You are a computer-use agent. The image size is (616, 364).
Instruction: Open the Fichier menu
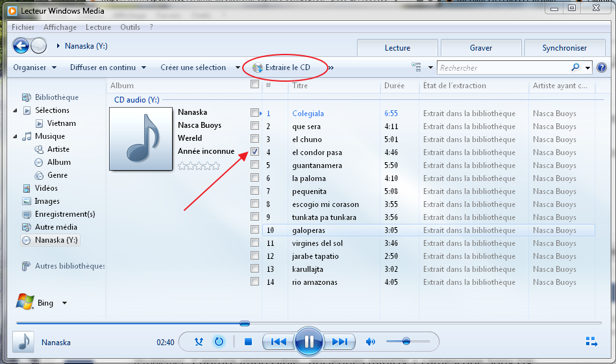23,27
